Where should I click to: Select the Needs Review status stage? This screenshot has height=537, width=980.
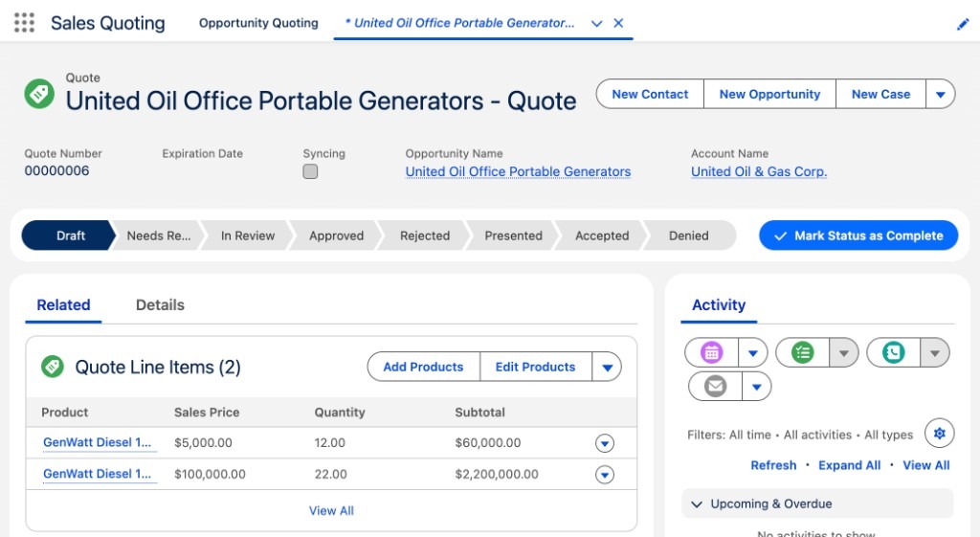click(x=159, y=235)
